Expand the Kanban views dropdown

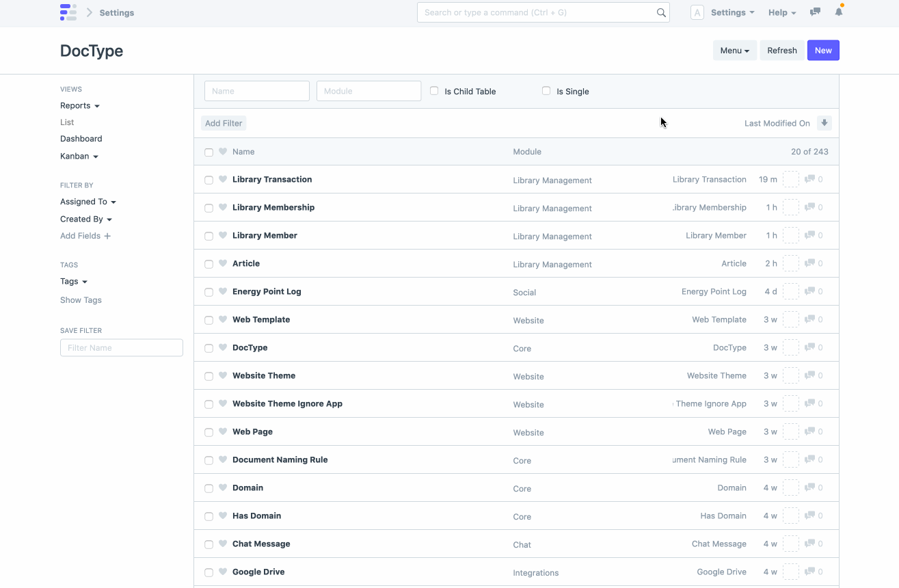79,156
